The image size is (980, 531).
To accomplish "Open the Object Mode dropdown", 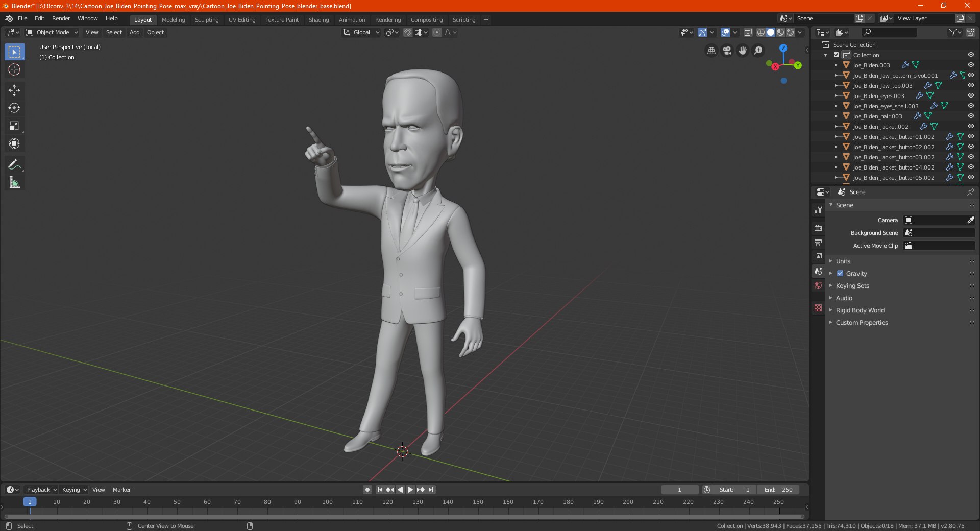I will coord(52,32).
